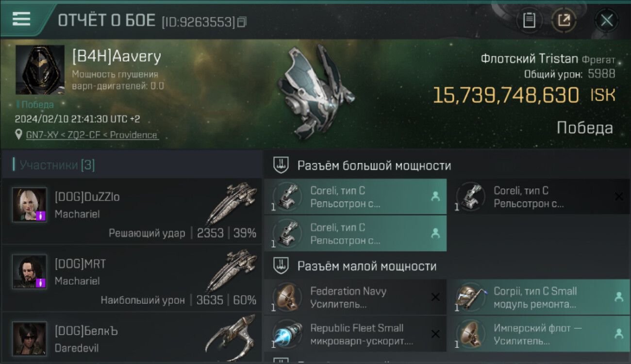Share the battle report externally

coord(564,20)
